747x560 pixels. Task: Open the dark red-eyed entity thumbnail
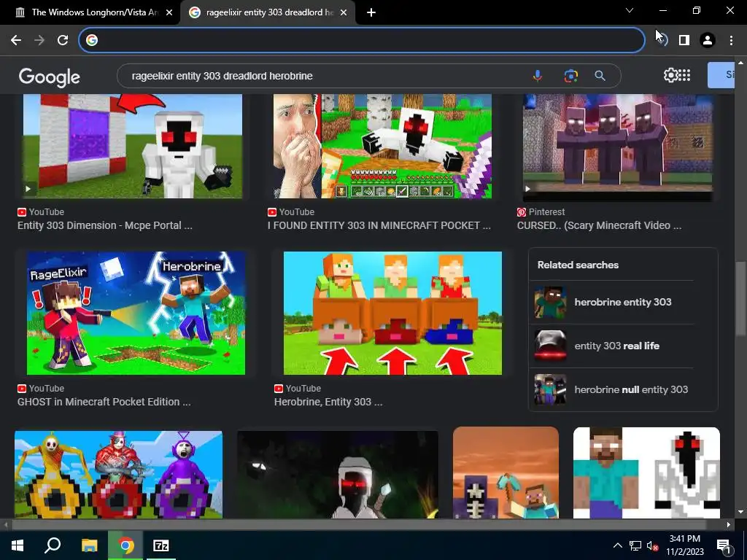[x=338, y=474]
